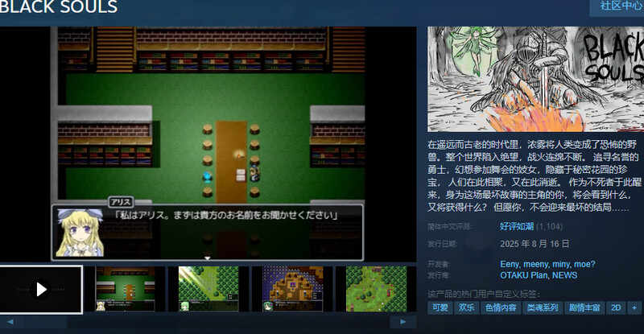Open developer Eeny, meeny, miny, moe? link
This screenshot has width=644, height=334.
[547, 264]
